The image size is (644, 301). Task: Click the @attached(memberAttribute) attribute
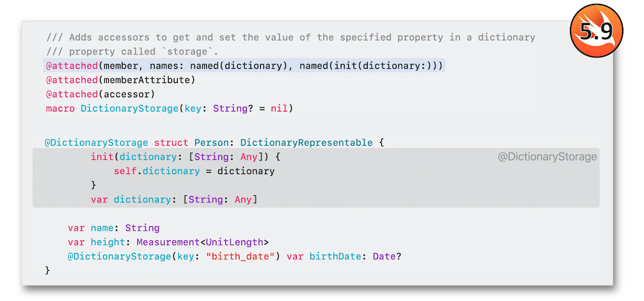(120, 80)
